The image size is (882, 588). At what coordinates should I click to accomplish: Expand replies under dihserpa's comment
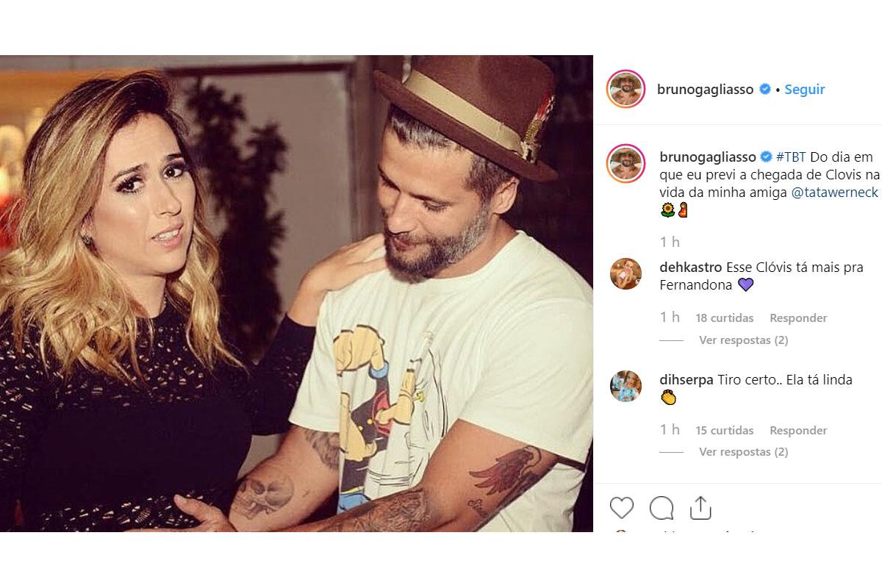point(743,452)
